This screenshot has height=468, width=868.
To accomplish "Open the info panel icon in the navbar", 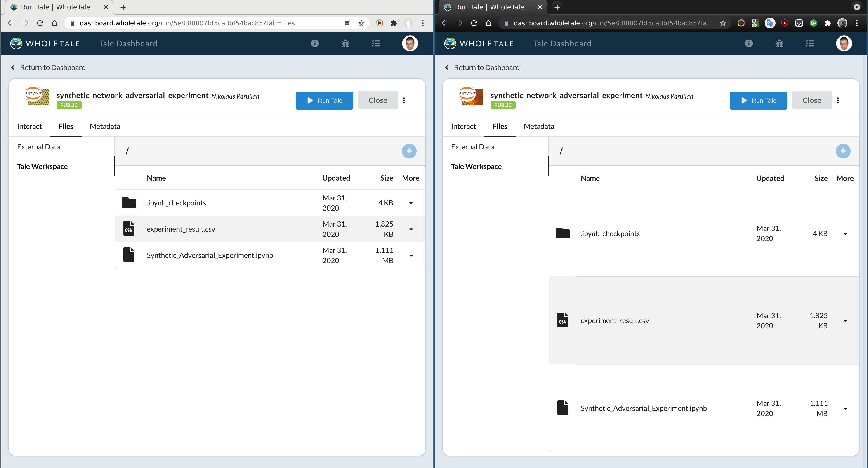I will (315, 43).
